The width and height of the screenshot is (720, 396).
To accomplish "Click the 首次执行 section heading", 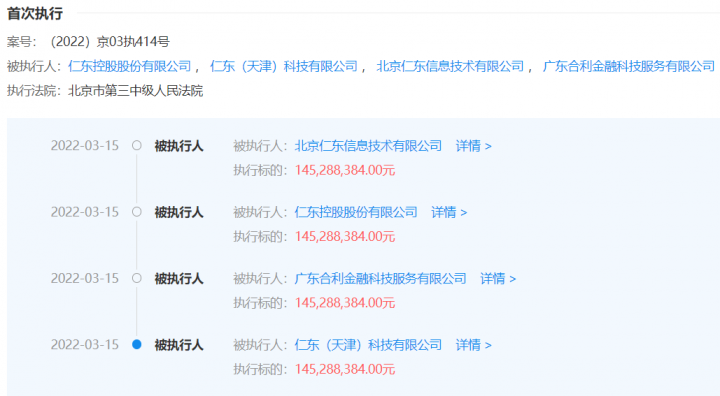I will click(x=35, y=14).
